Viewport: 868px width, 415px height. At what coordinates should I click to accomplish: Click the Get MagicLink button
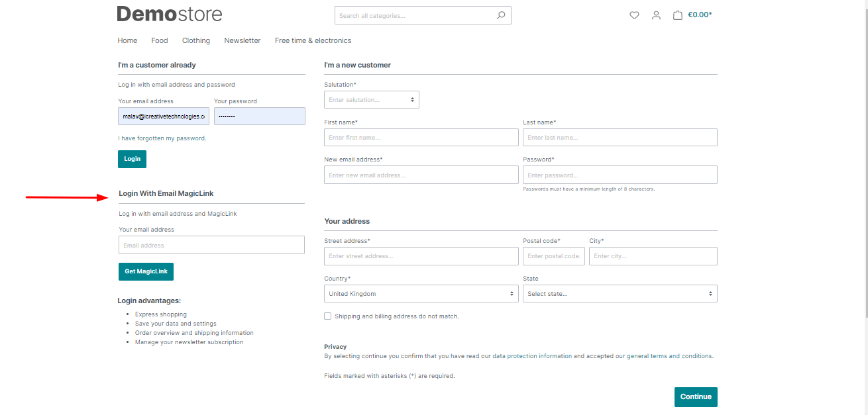point(146,271)
